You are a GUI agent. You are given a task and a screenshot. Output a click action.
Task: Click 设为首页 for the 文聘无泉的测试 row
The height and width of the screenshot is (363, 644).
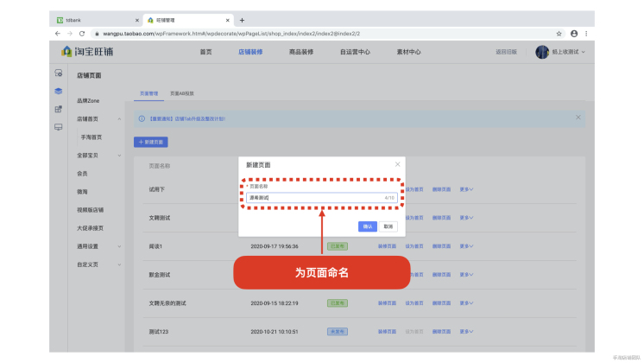(414, 303)
